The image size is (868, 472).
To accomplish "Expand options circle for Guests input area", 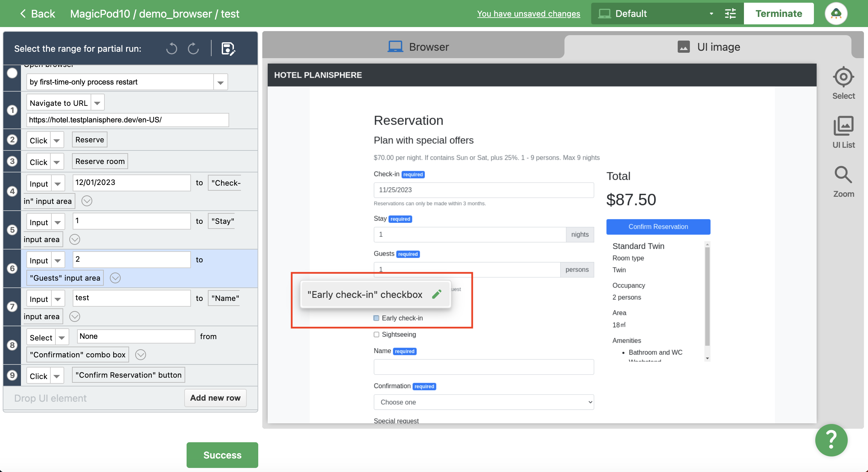I will pos(115,278).
